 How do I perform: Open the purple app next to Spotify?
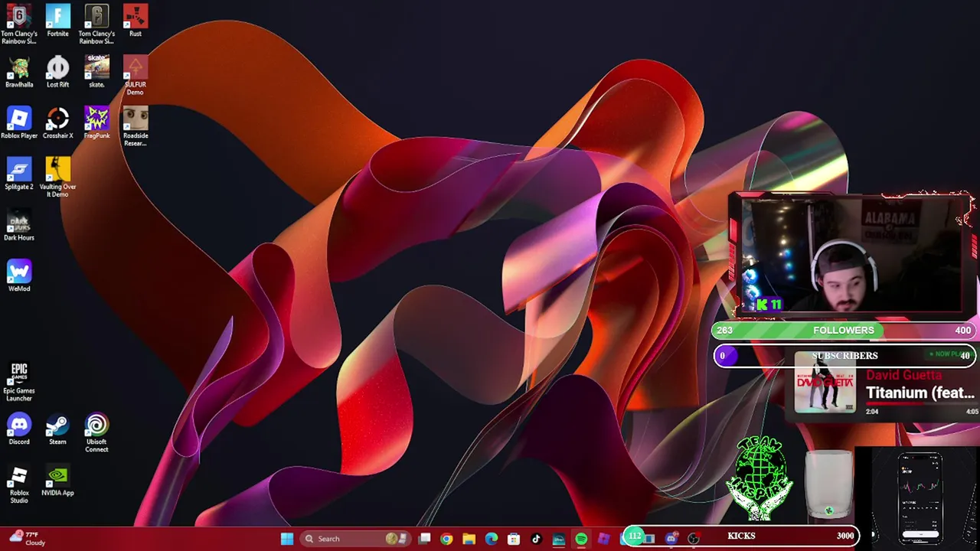[x=603, y=539]
